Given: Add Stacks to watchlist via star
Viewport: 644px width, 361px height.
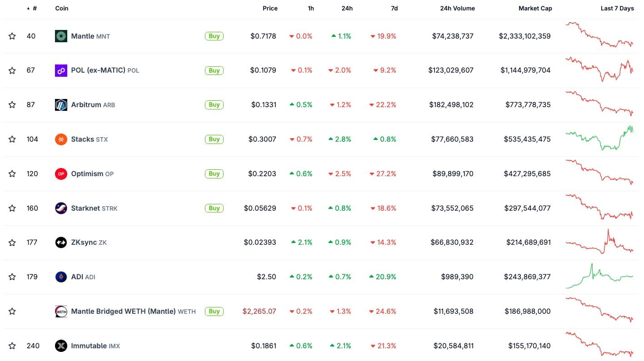Looking at the screenshot, I should pos(12,139).
